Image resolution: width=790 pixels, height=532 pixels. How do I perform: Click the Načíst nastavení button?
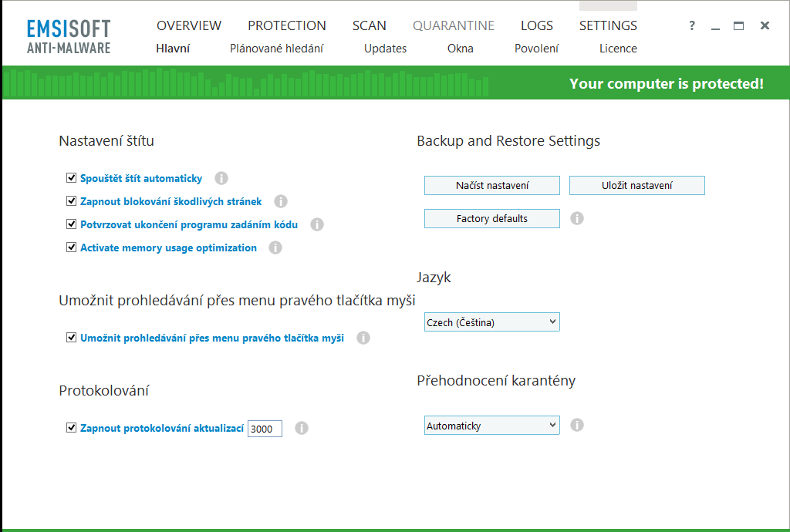(x=492, y=186)
